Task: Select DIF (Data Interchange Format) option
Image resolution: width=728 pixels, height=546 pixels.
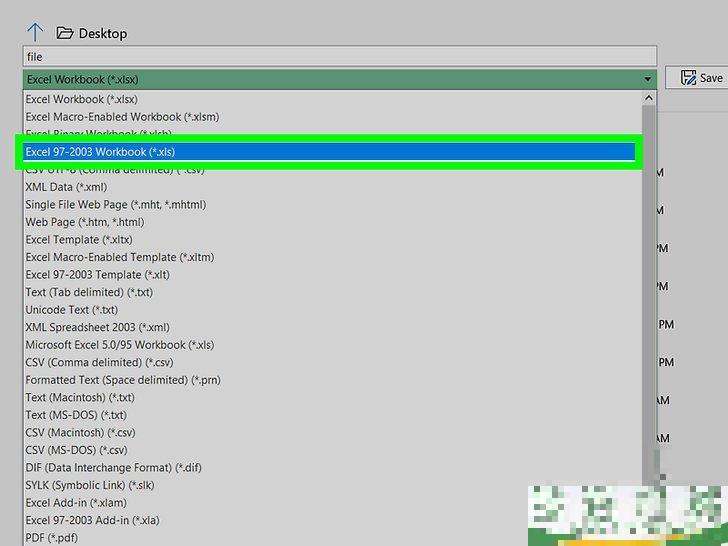Action: click(x=112, y=467)
